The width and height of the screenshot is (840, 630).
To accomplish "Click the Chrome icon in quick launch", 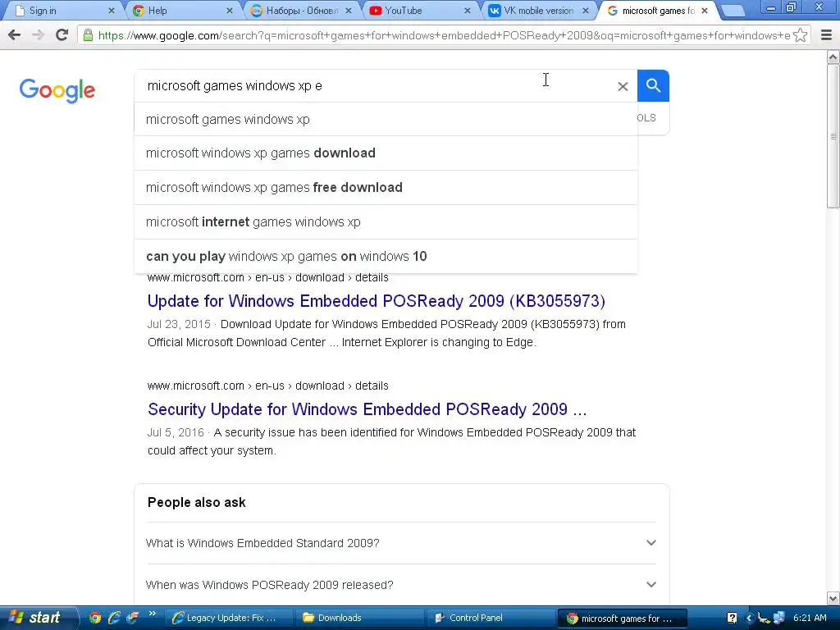I will click(x=95, y=618).
